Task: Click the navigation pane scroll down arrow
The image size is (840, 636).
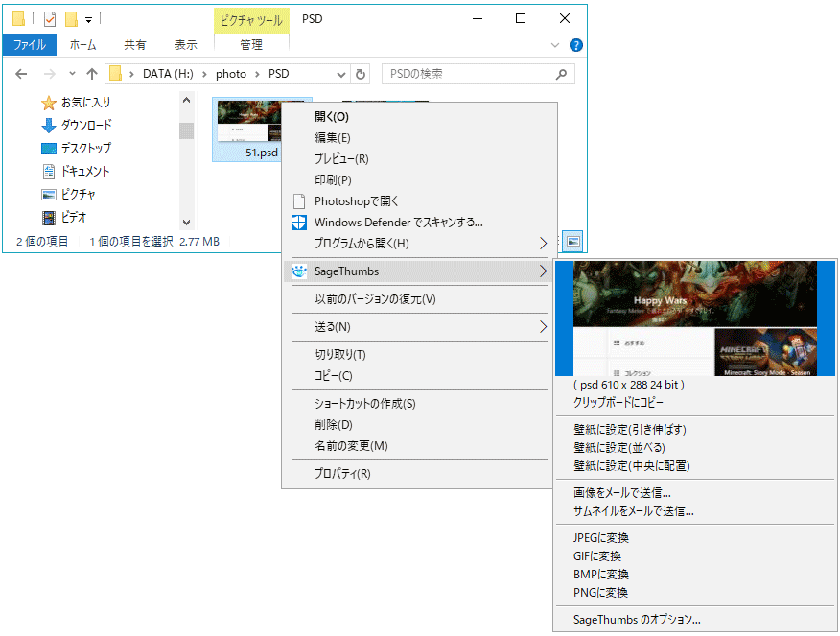Action: 186,222
